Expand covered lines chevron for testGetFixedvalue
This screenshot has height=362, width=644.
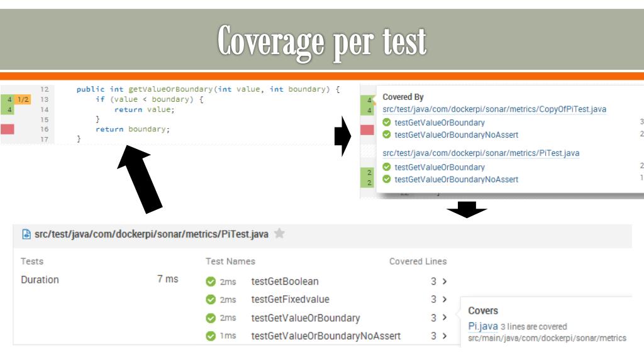(x=445, y=300)
